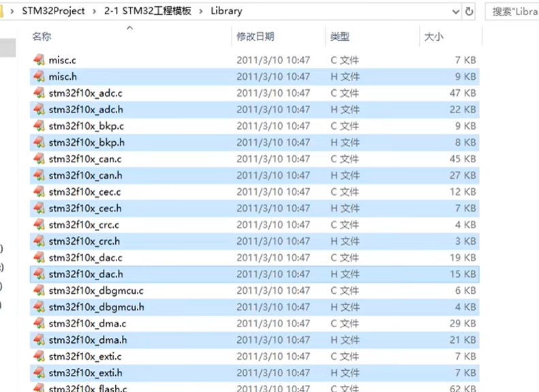
Task: Select file name stm32f10x_cec.h
Action: point(85,209)
